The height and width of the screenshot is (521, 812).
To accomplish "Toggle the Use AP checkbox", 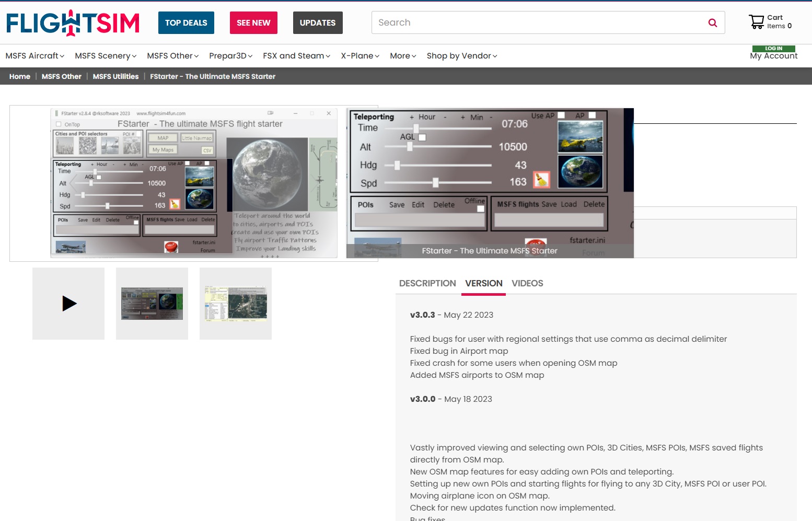I will pyautogui.click(x=561, y=115).
